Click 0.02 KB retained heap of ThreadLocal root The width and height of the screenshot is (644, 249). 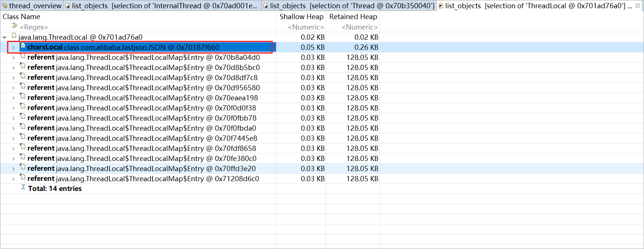(x=366, y=37)
